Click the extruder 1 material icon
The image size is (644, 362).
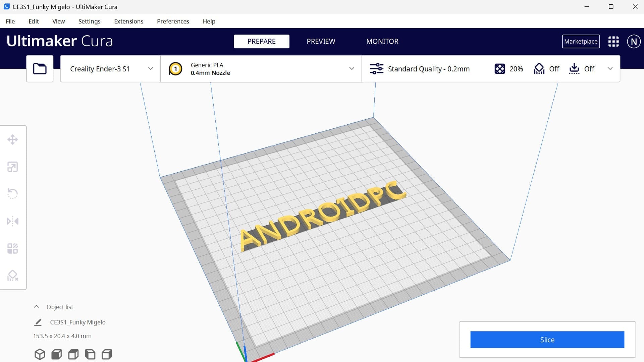[175, 69]
